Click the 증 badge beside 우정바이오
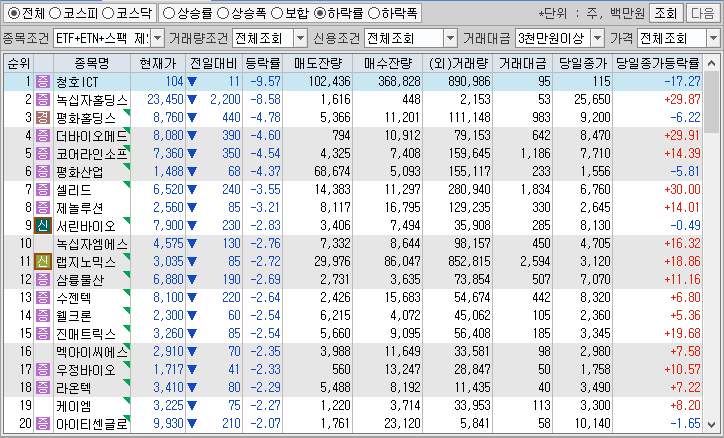 43,370
